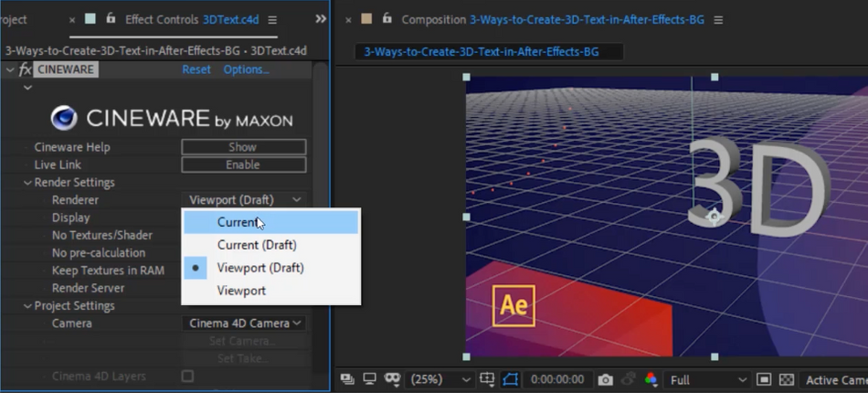Select Viewport (Draft) renderer option
Viewport: 868px width, 393px height.
(x=271, y=268)
